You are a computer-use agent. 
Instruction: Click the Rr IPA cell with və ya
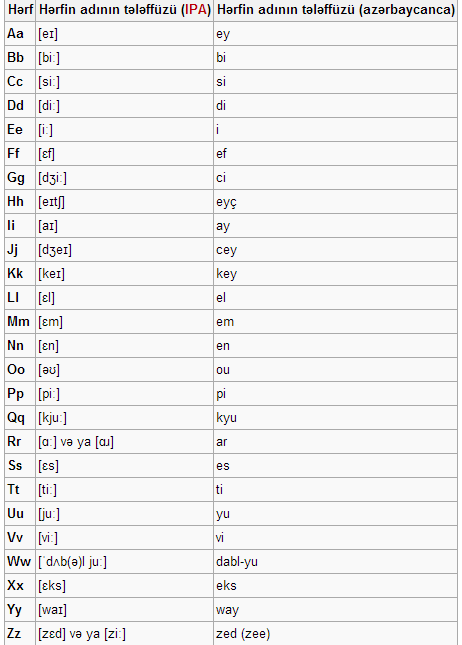pos(125,442)
